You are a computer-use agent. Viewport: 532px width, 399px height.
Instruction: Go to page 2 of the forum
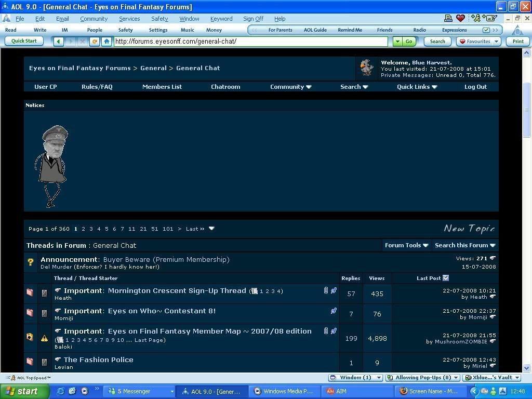coord(84,229)
